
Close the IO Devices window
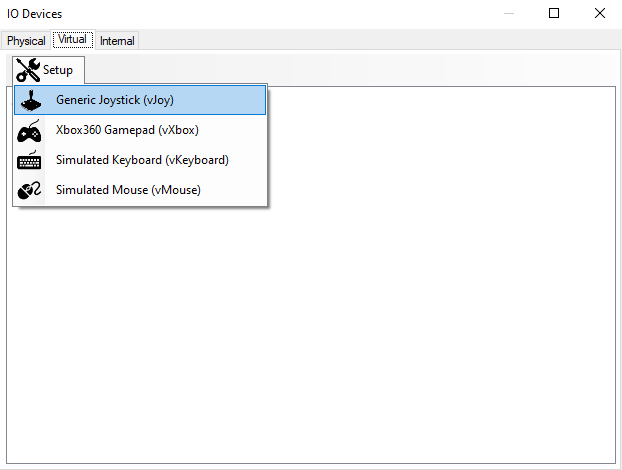599,14
